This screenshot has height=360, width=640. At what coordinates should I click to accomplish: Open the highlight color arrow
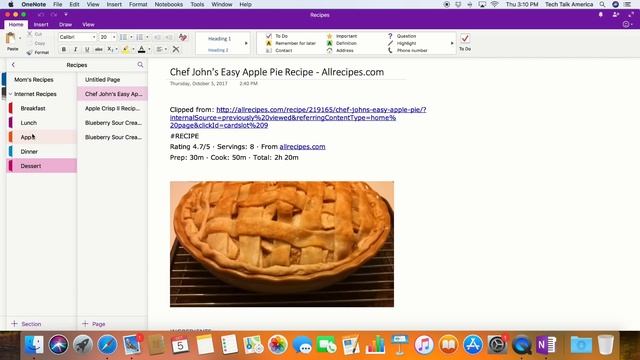click(133, 49)
